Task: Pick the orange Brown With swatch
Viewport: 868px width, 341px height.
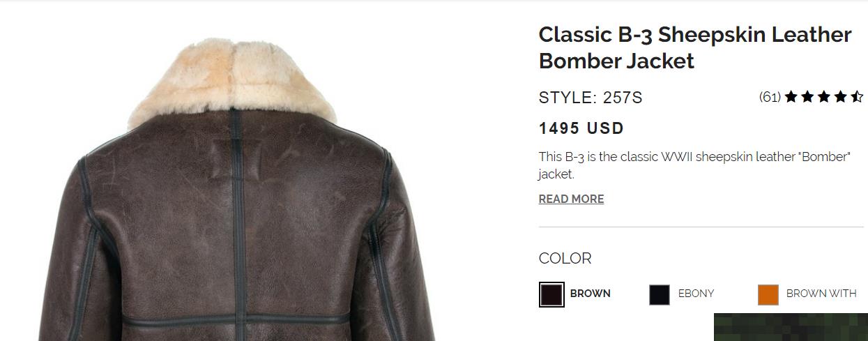Action: (768, 294)
